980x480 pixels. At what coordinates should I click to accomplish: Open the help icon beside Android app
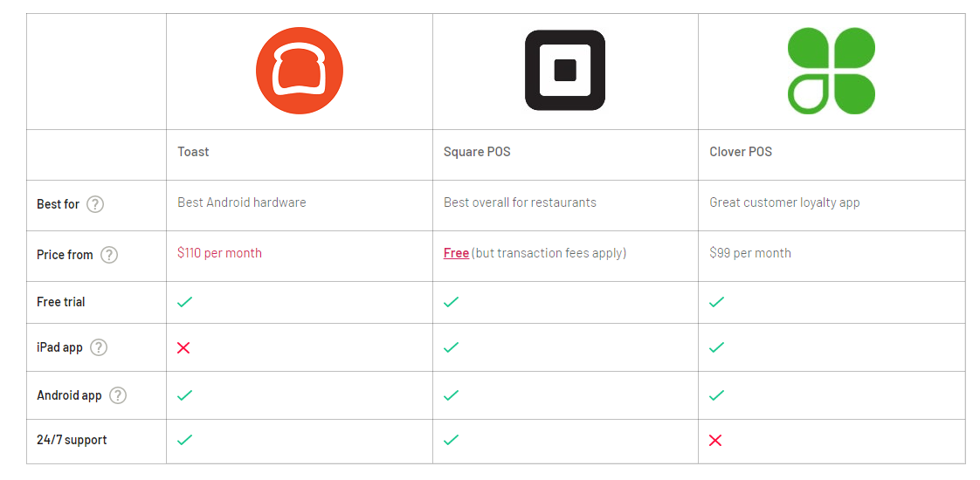pos(118,395)
